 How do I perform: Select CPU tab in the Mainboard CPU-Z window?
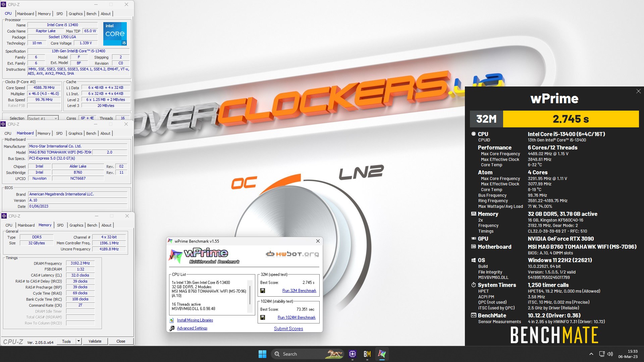tap(8, 133)
